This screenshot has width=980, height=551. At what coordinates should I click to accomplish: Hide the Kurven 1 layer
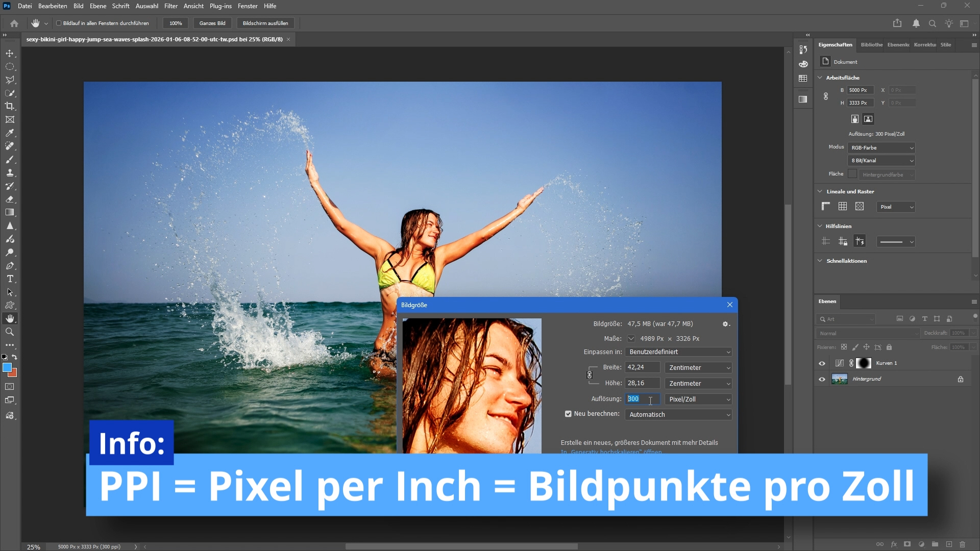click(822, 363)
